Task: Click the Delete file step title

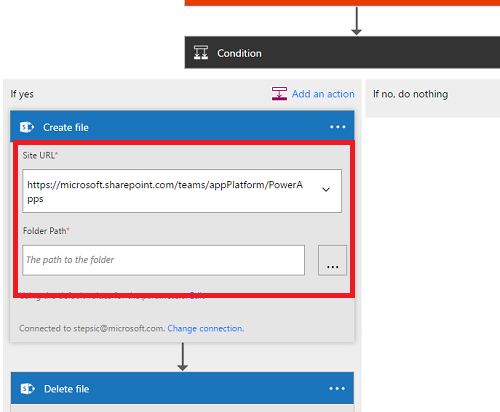Action: 66,389
